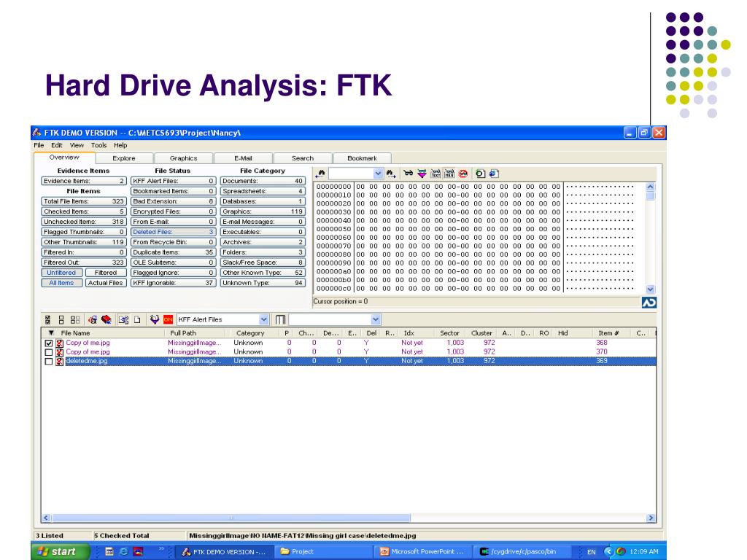Screen dimensions: 747x560
Task: Click the taskbar show desktop quick-launch icon
Action: [109, 551]
